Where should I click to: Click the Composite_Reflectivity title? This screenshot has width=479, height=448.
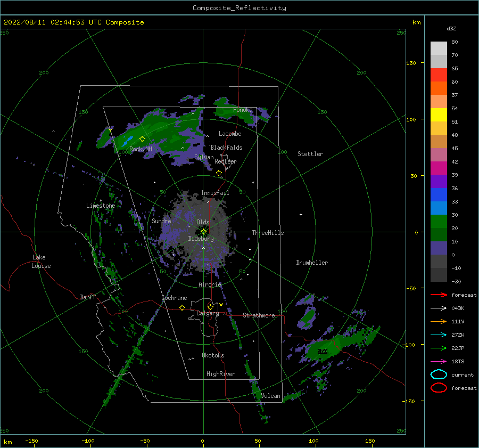(240, 8)
